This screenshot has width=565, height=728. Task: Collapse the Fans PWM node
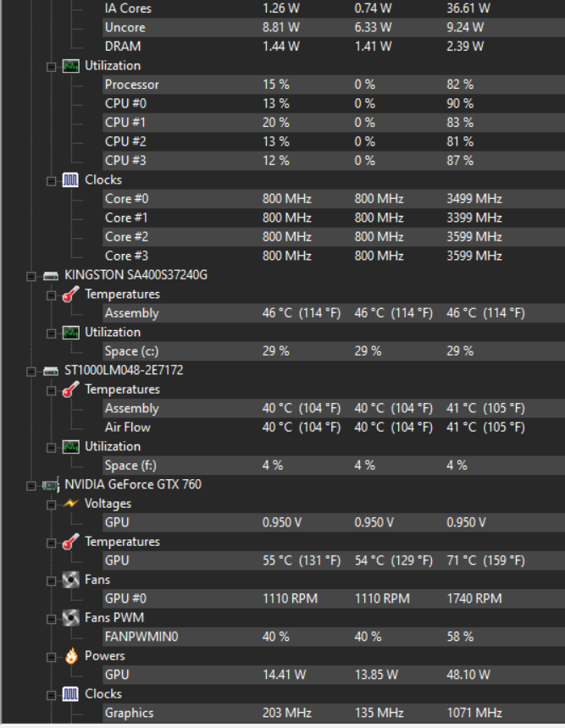tap(51, 619)
